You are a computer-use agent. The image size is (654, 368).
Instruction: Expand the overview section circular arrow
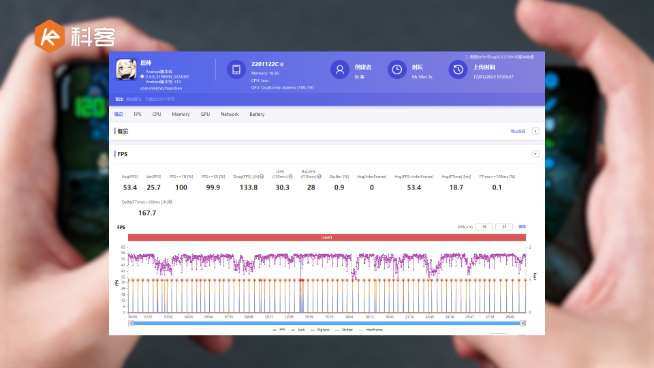(x=535, y=131)
